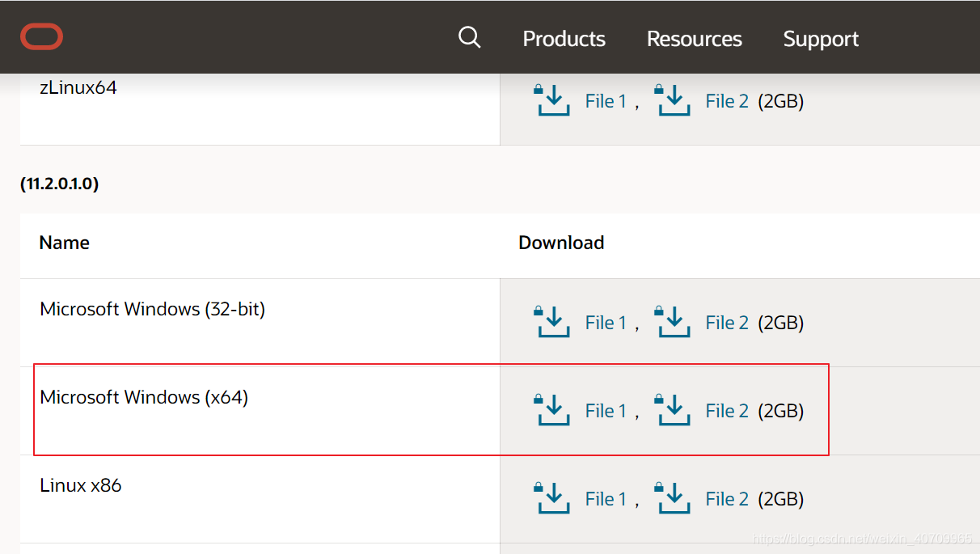The height and width of the screenshot is (554, 980).
Task: Download File 1 link for Windows (x64)
Action: pos(606,411)
